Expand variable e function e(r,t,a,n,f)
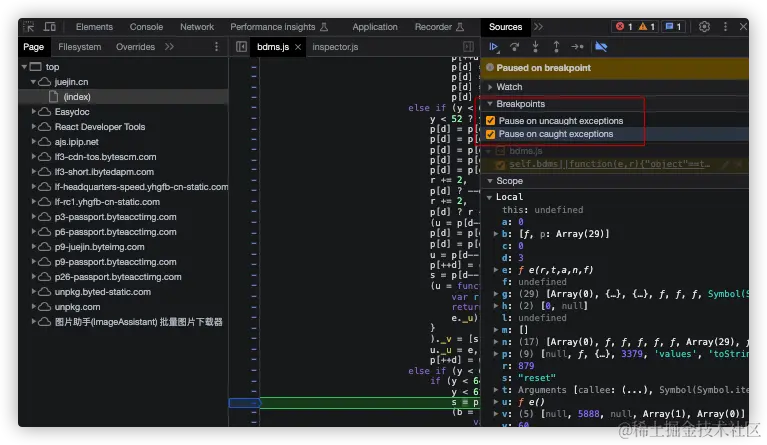 pos(496,270)
